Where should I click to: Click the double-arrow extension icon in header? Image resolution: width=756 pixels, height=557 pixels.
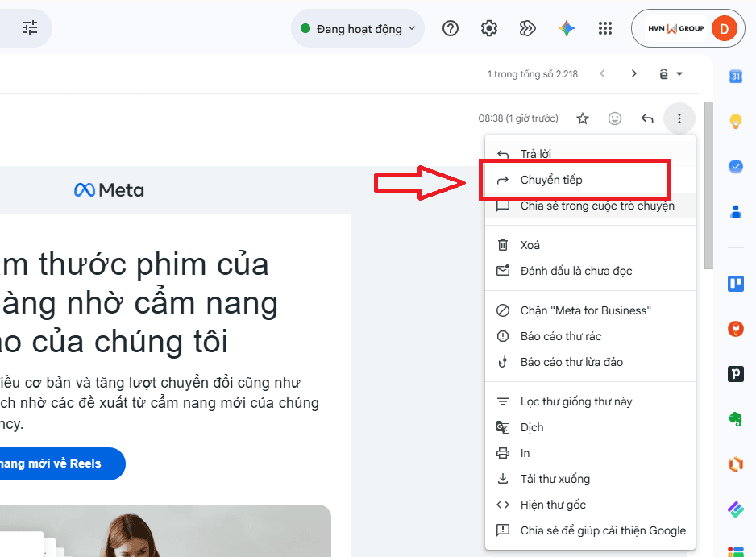[x=527, y=28]
